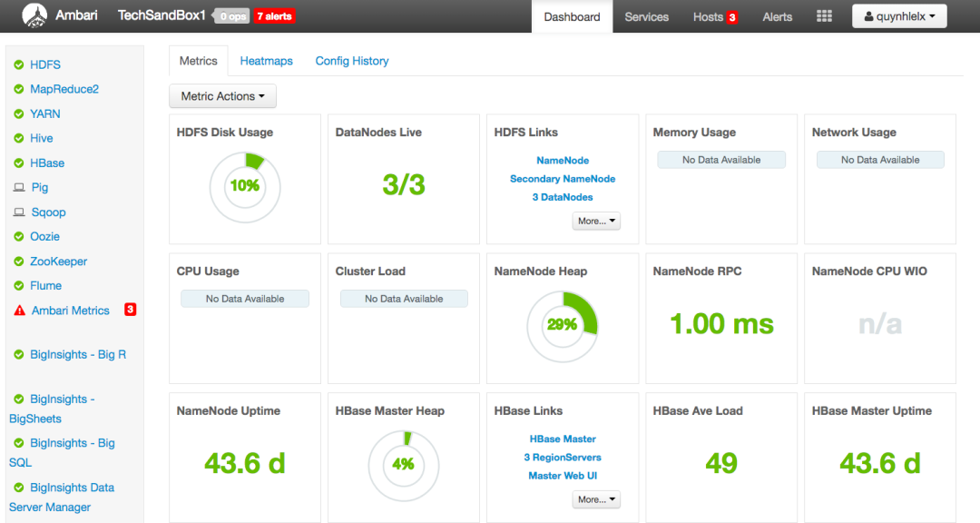Open the grid views icon in top bar

point(824,16)
